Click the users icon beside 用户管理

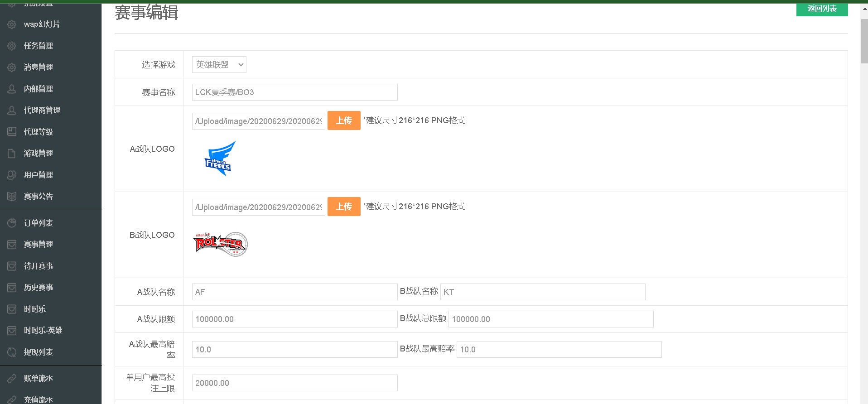pos(12,175)
